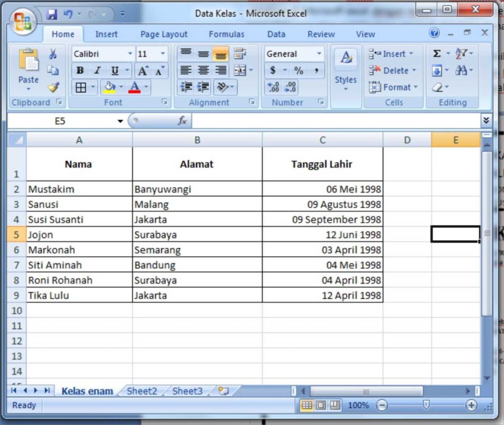Switch to the Formulas ribbon tab
Image resolution: width=504 pixels, height=425 pixels.
tap(226, 34)
